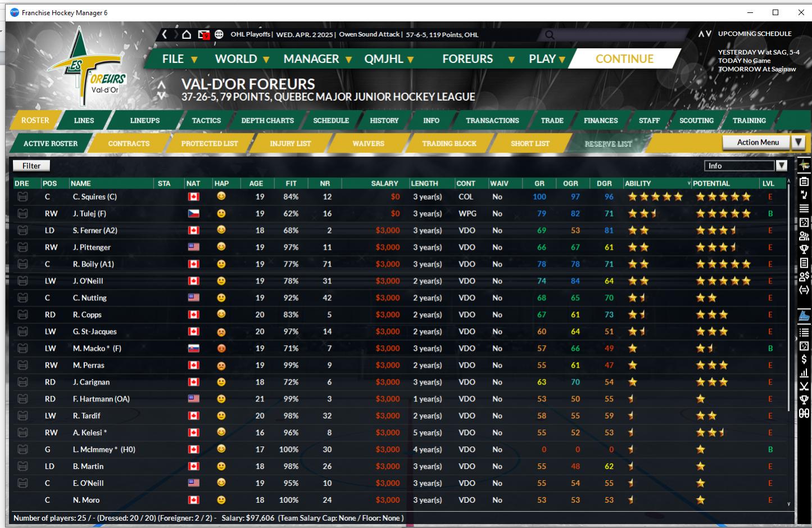Open the bulleted list icon below skate

[x=804, y=332]
